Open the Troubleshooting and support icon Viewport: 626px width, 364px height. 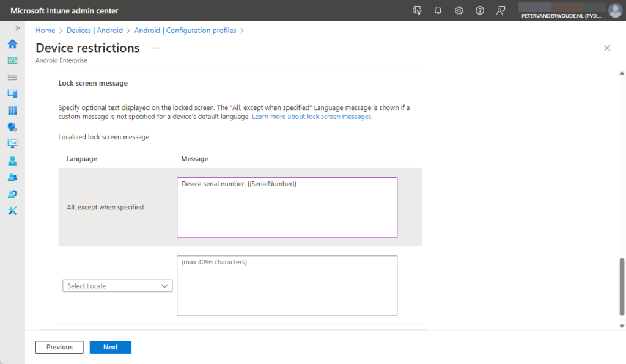click(12, 211)
